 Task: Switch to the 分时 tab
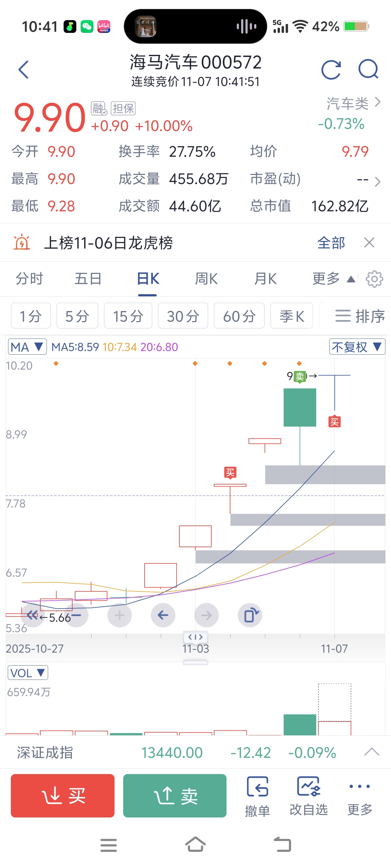tap(29, 279)
